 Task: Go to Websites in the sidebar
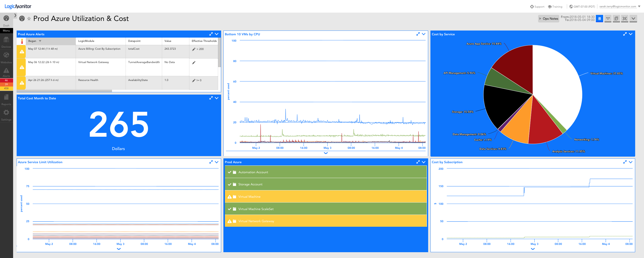tap(6, 58)
